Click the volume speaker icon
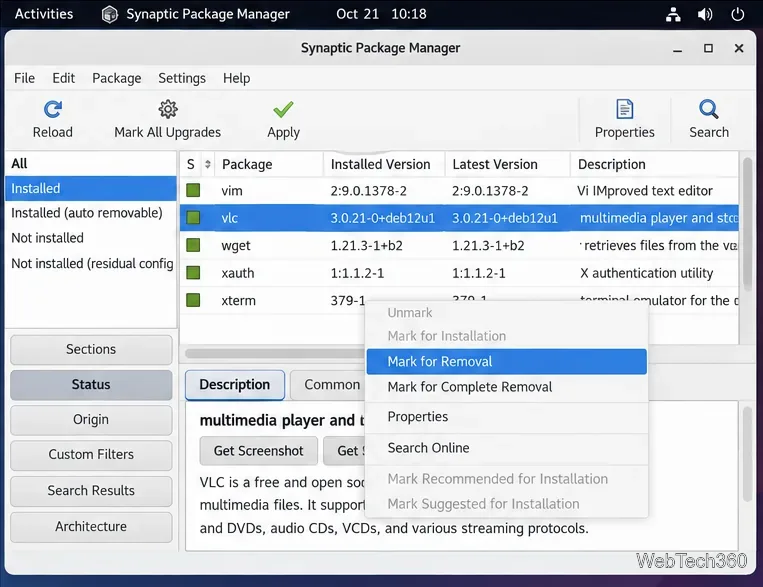The image size is (763, 587). (705, 15)
